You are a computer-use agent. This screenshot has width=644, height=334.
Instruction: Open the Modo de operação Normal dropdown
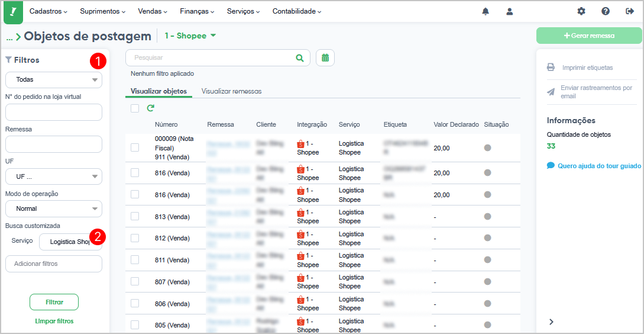click(54, 208)
